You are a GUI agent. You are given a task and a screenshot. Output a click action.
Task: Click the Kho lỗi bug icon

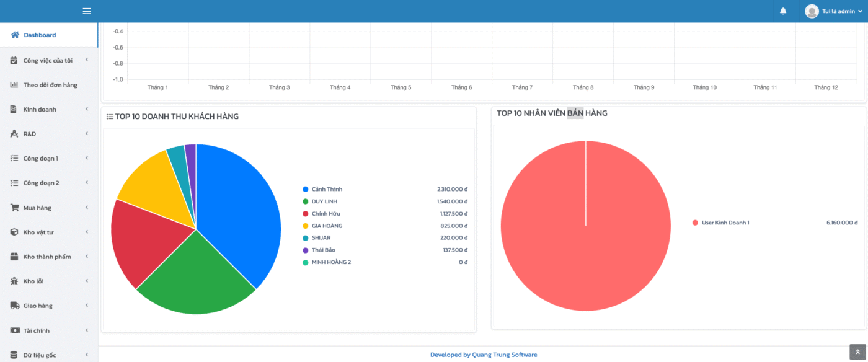14,281
